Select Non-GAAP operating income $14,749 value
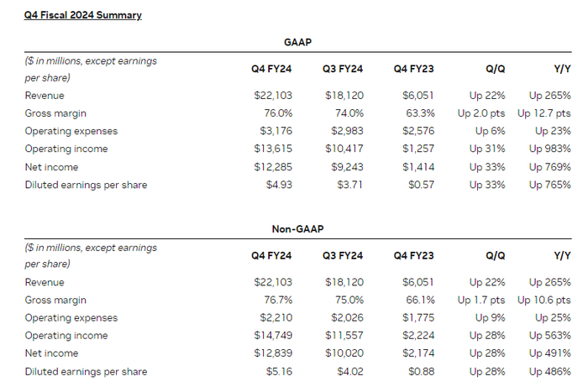Image resolution: width=588 pixels, height=392 pixels. pyautogui.click(x=272, y=336)
